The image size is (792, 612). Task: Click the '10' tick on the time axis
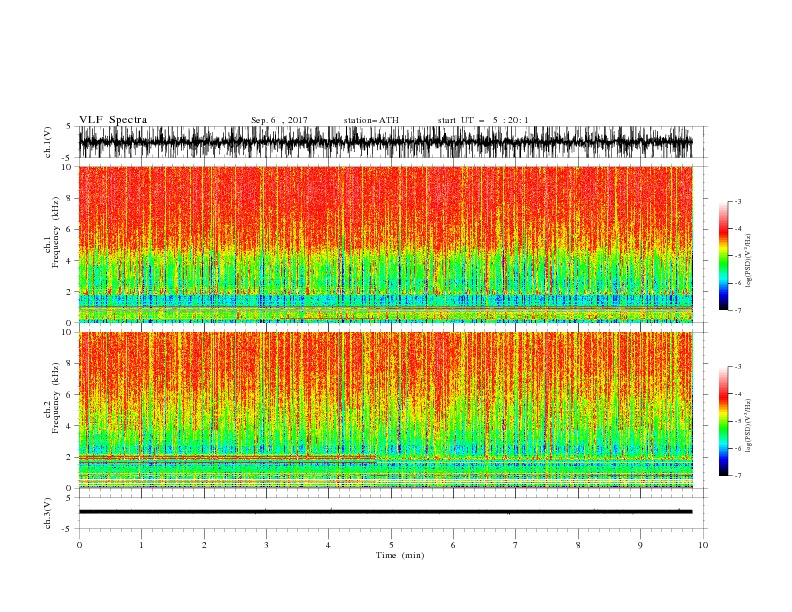point(703,545)
